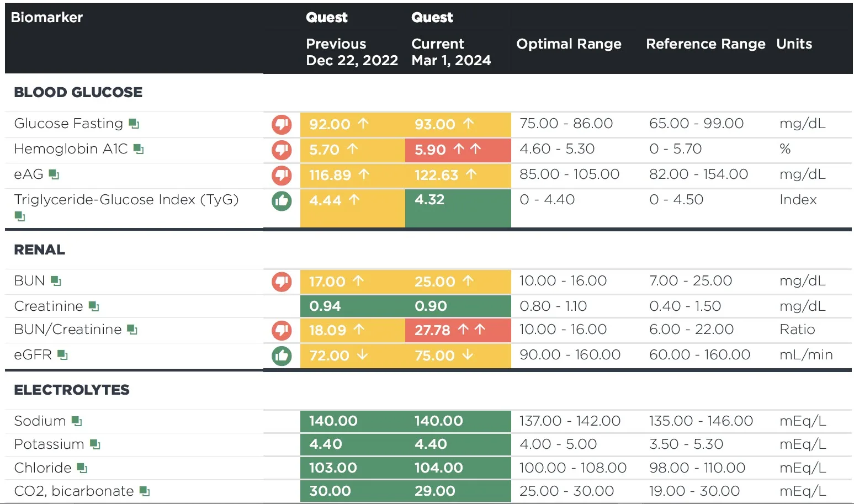Click the info icon beside Chloride
Viewport: 854px width, 504px height.
coord(82,468)
